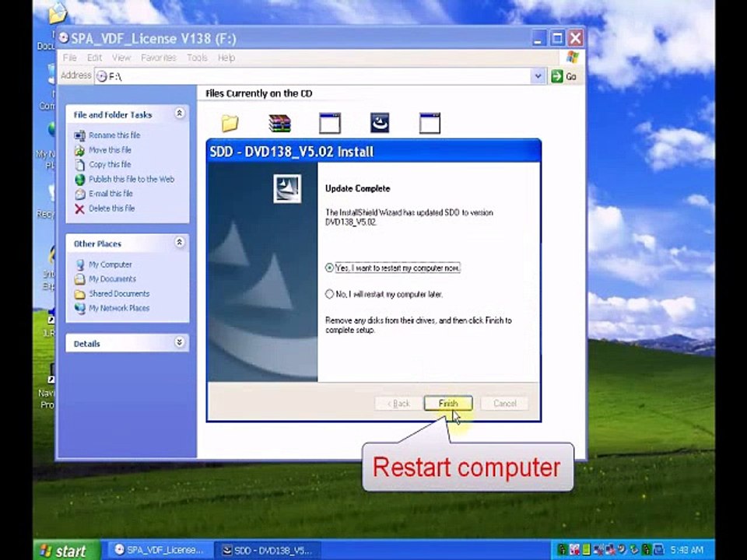Click the yellow folder icon in file list
747x560 pixels.
click(230, 123)
